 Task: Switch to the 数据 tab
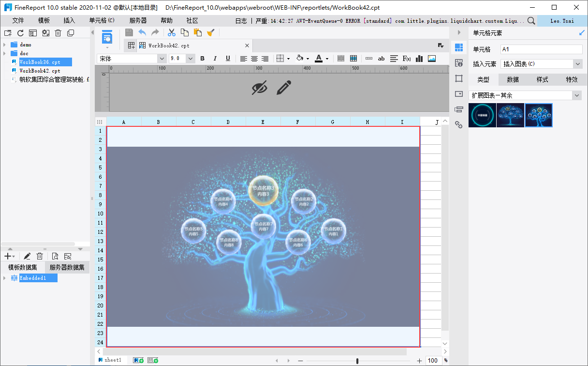(513, 79)
